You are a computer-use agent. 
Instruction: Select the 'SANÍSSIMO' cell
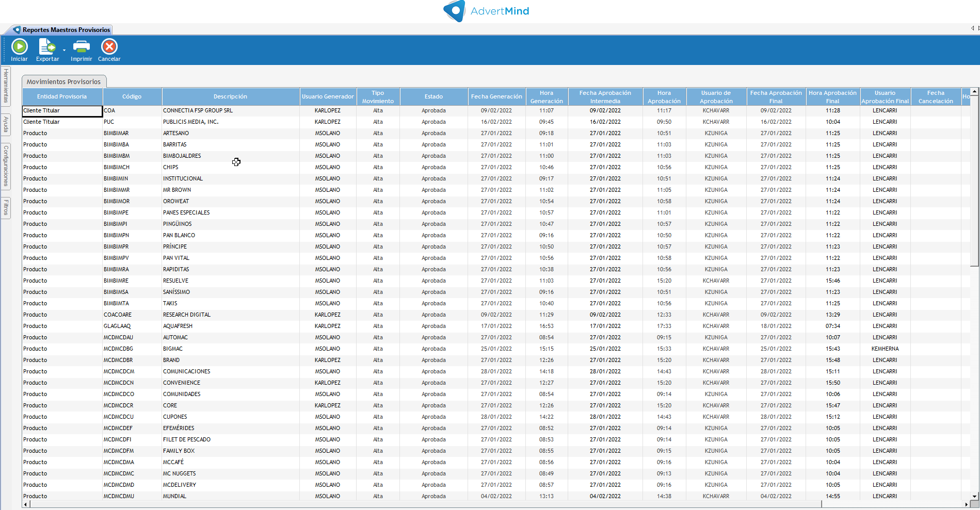click(x=231, y=292)
